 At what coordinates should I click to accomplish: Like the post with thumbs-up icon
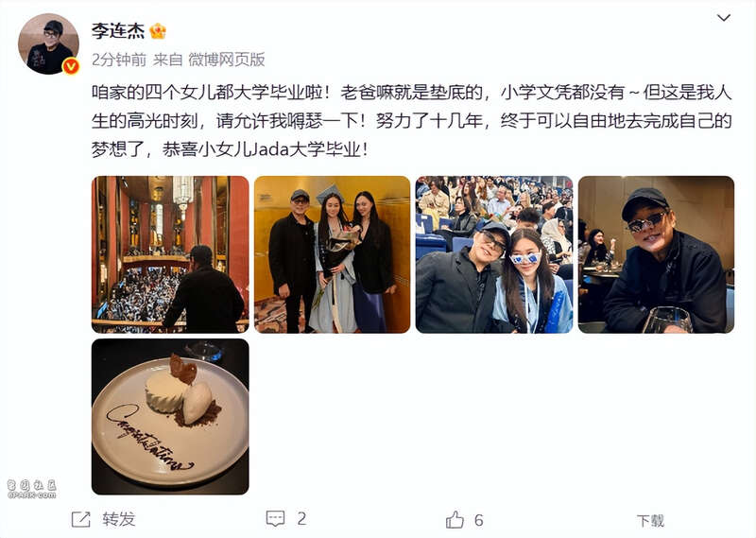455,520
